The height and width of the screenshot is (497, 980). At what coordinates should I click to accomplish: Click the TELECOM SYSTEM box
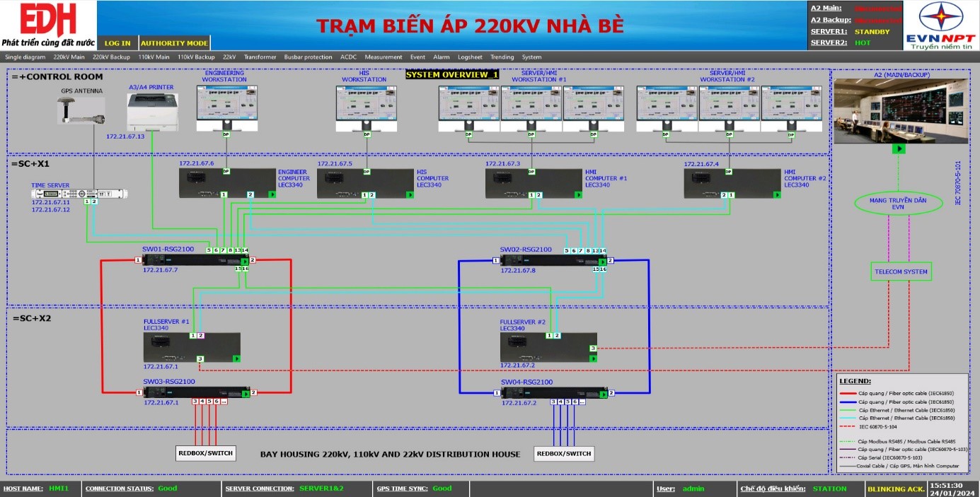click(x=900, y=271)
